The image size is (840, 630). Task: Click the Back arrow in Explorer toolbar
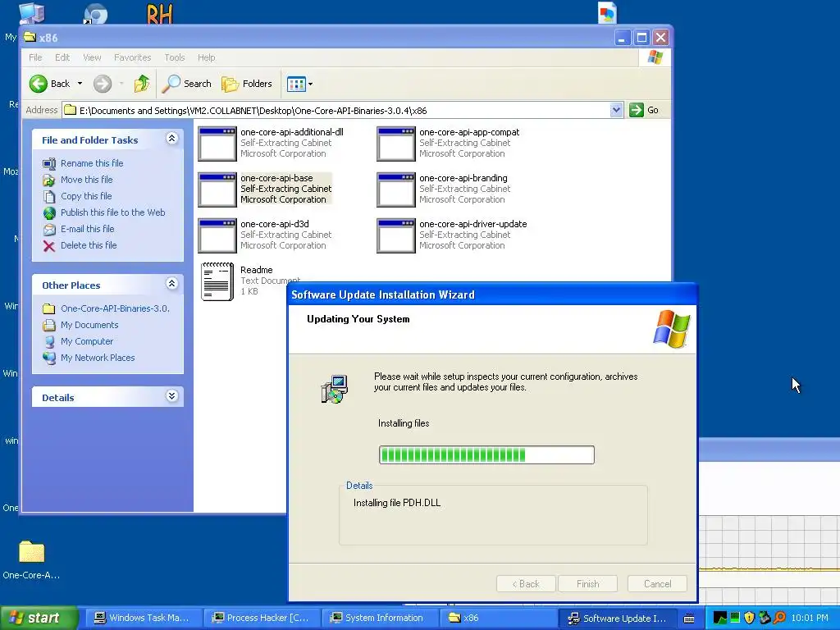point(39,84)
